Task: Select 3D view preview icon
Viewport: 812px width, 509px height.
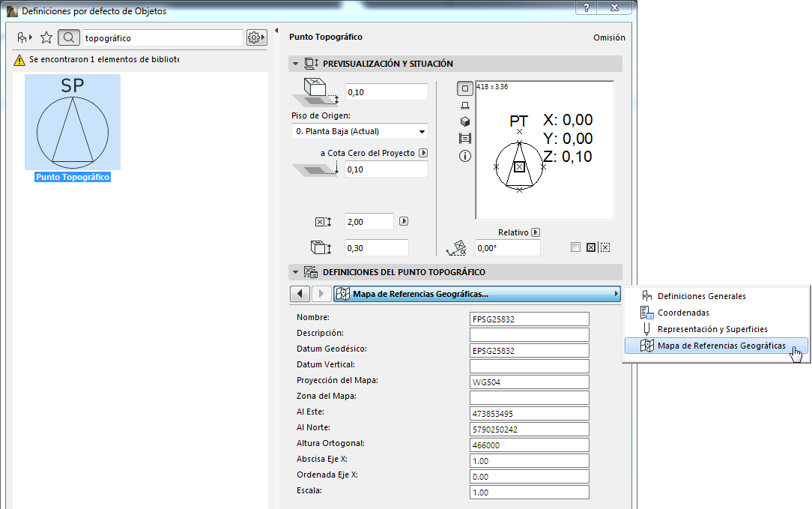Action: (465, 121)
